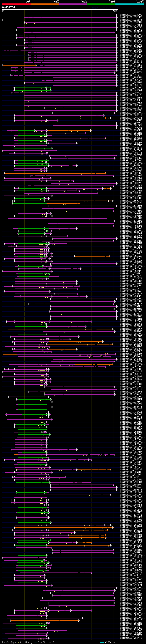
Task: Click the AV431734 query sequence label
Action: 8,8
